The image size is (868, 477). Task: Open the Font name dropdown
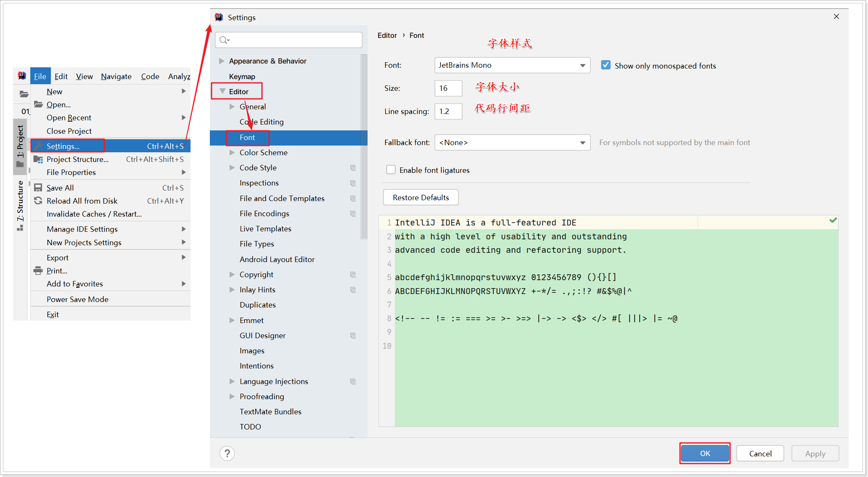point(582,65)
